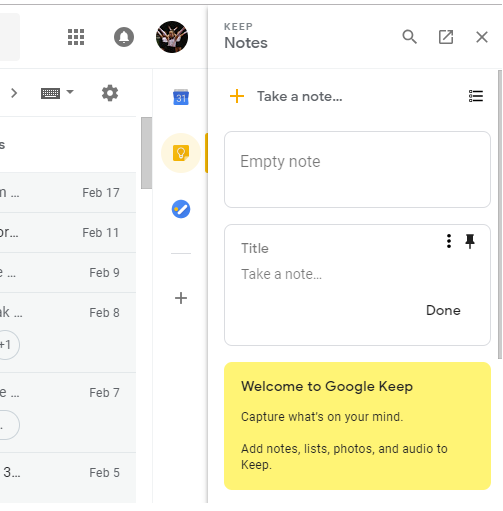Expand input tools dropdown arrow
The width and height of the screenshot is (503, 511).
pos(70,92)
